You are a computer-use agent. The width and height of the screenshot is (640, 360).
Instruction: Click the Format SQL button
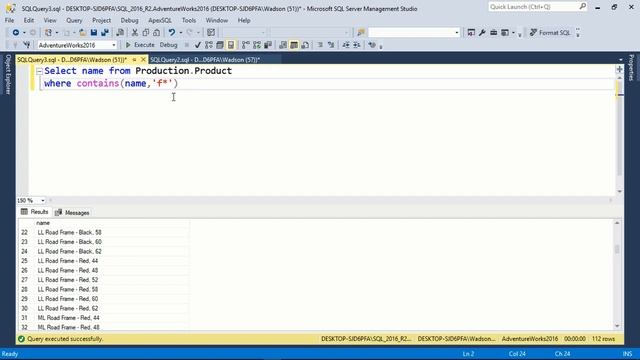point(550,33)
